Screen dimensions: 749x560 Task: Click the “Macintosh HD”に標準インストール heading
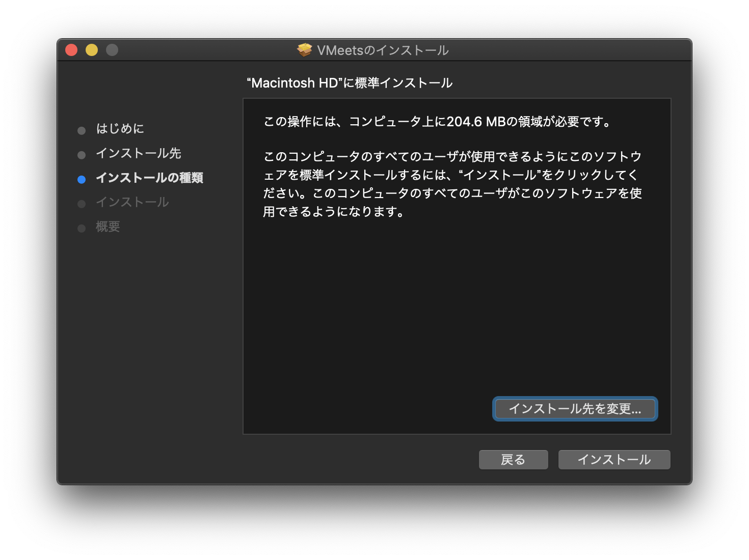pos(350,83)
